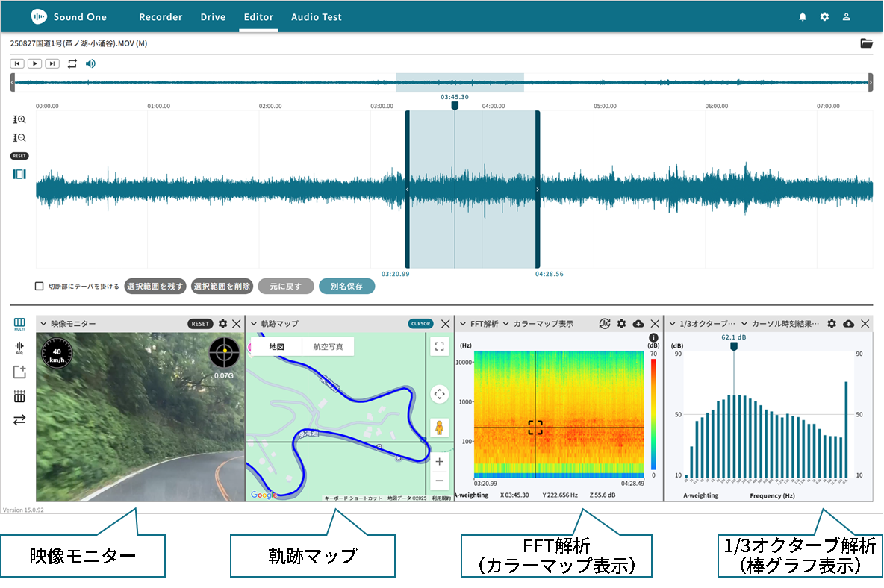Viewport: 884px width, 588px height.
Task: Download FFT解析 data via cloud icon
Action: (638, 324)
